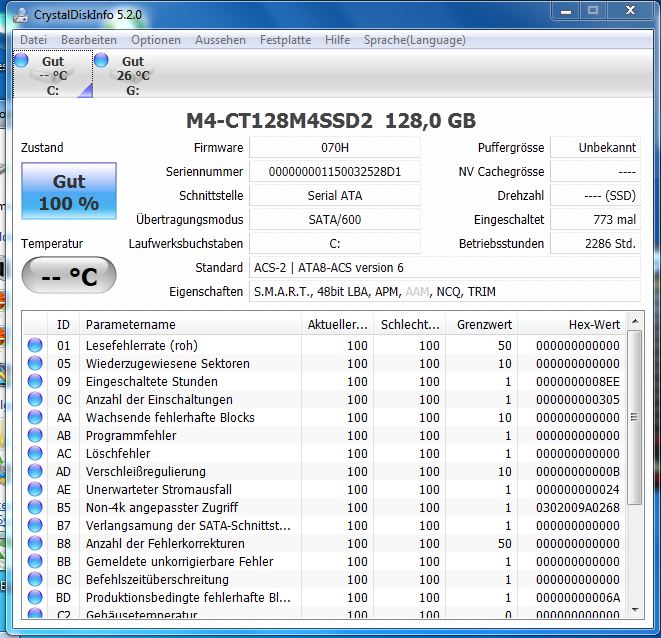Open the Festplatte menu
This screenshot has width=661, height=638.
(285, 40)
